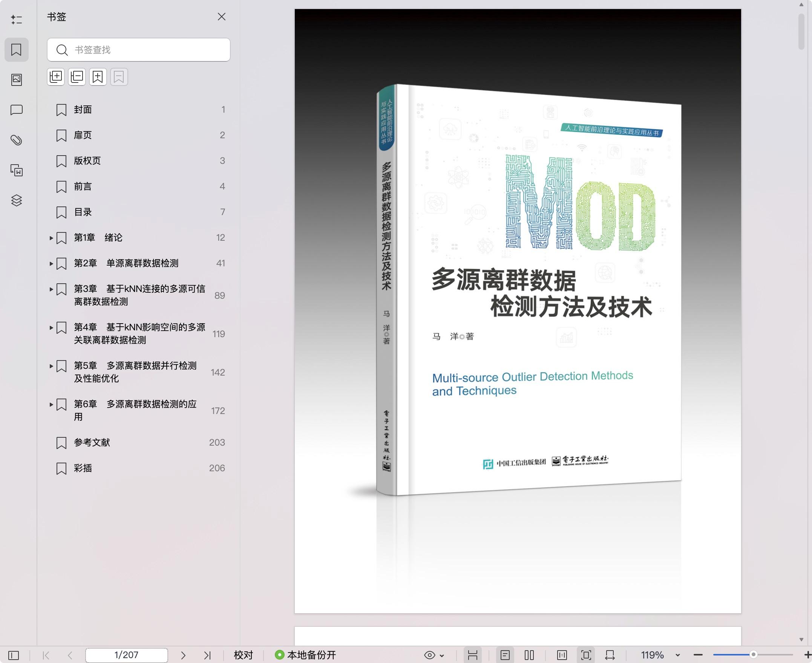
Task: Expand the 第6章 检测的应用 chapter arrow
Action: 51,405
